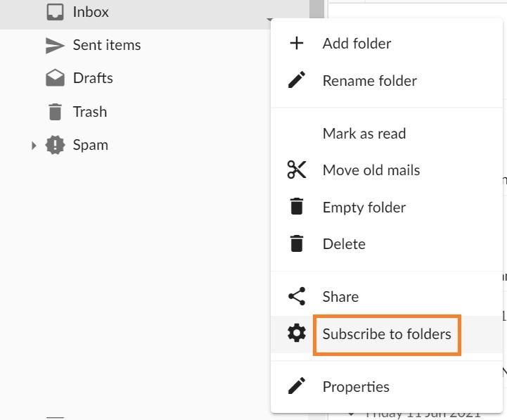Click the gear icon beside Subscribe to folders
The image size is (507, 420).
(297, 333)
